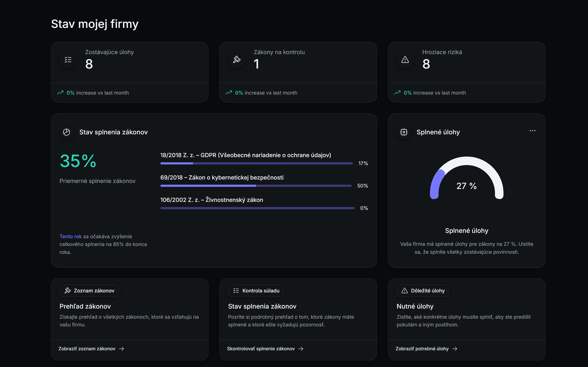Click the chip icon beside Splnené úlohy heading

pos(404,132)
